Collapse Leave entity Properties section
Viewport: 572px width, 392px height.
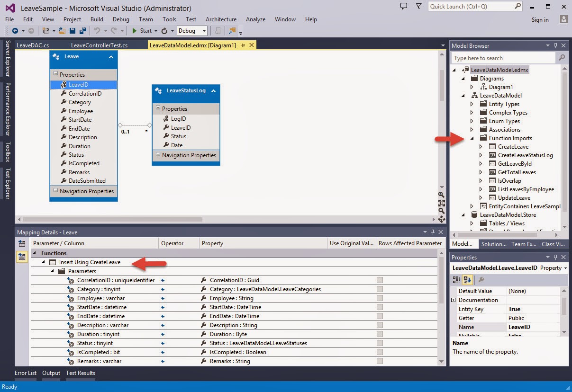[55, 74]
